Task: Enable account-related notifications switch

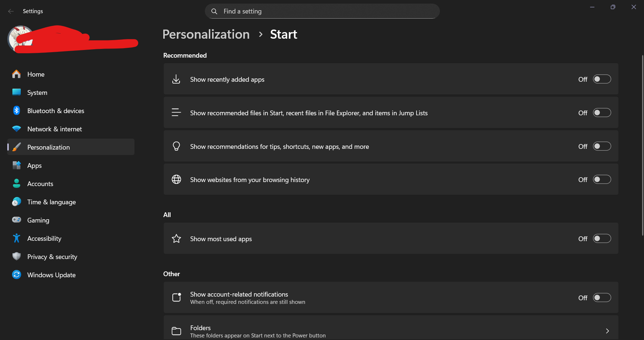Action: tap(602, 298)
